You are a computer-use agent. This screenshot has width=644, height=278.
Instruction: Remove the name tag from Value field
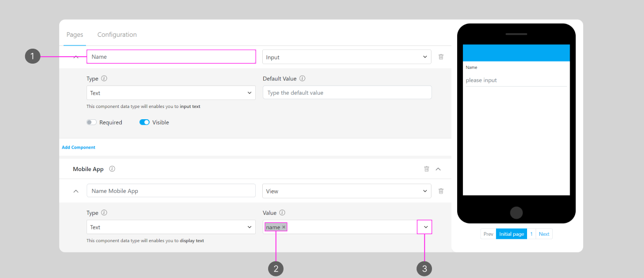coord(284,227)
